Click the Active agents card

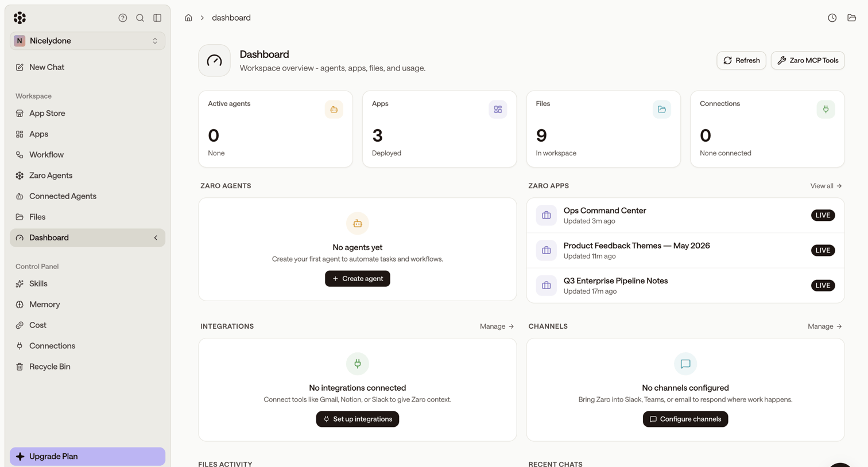pos(276,129)
